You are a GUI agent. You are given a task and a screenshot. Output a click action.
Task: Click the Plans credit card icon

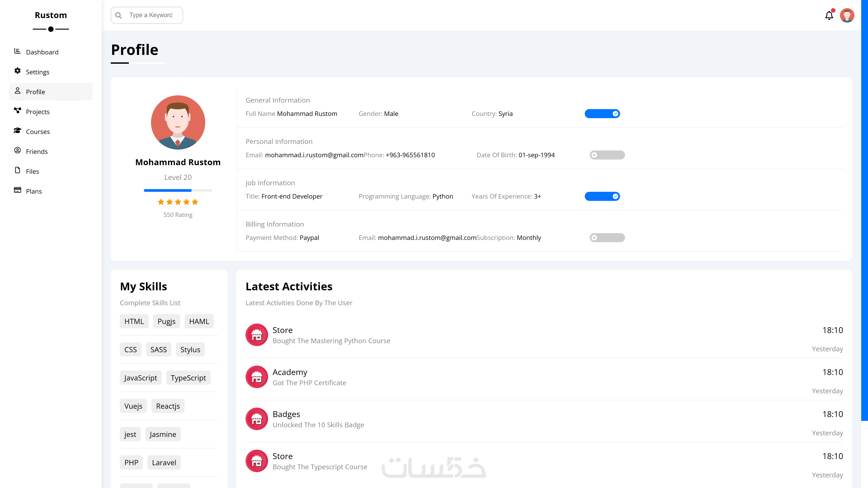pos(17,190)
